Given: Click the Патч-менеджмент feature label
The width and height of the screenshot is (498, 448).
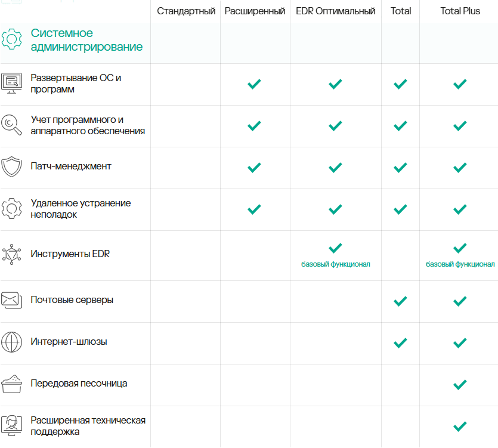Looking at the screenshot, I should [71, 166].
